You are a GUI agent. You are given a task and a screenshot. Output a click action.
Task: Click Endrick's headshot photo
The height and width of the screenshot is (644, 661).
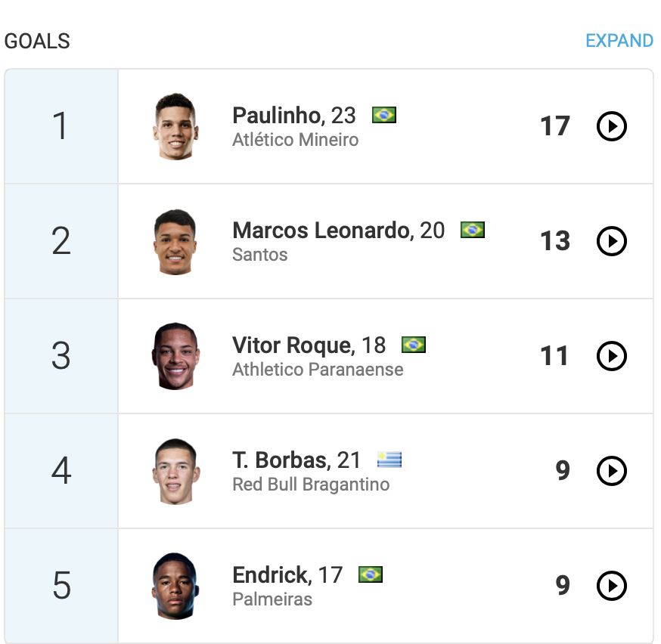(x=175, y=586)
